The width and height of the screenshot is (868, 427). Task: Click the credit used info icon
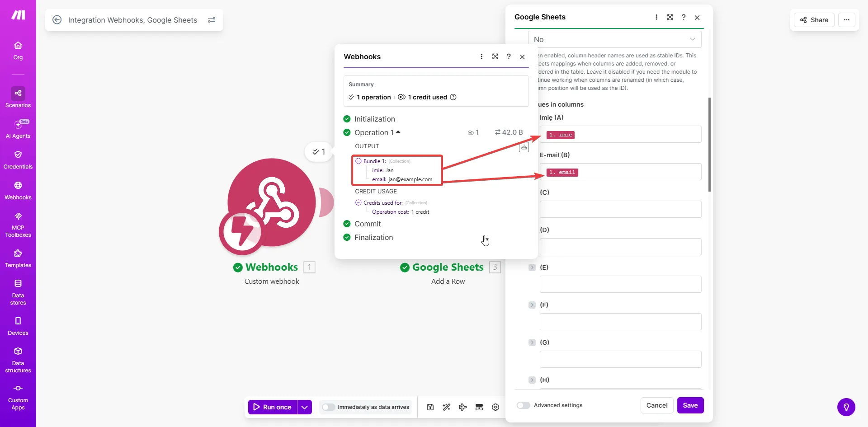tap(453, 97)
